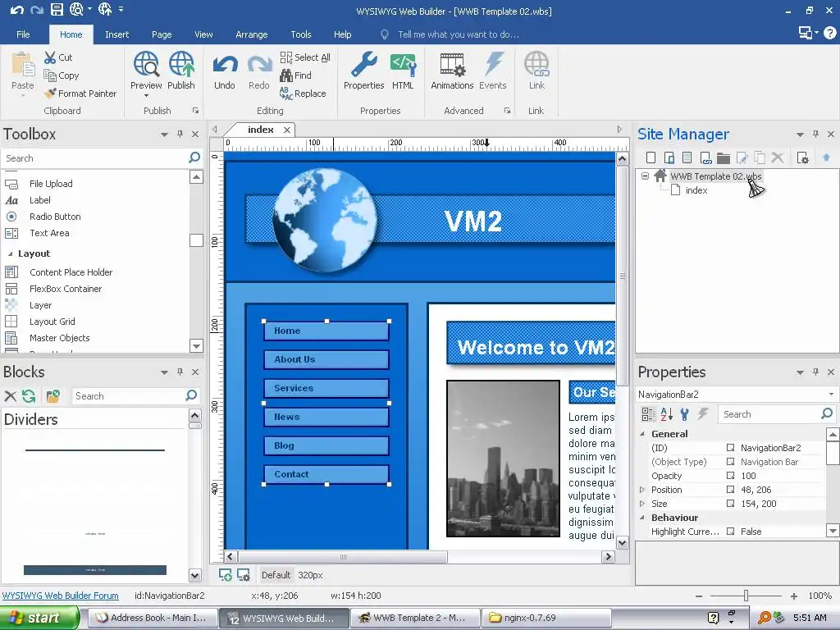The image size is (840, 630).
Task: Click the Preview globe icon
Action: [146, 64]
